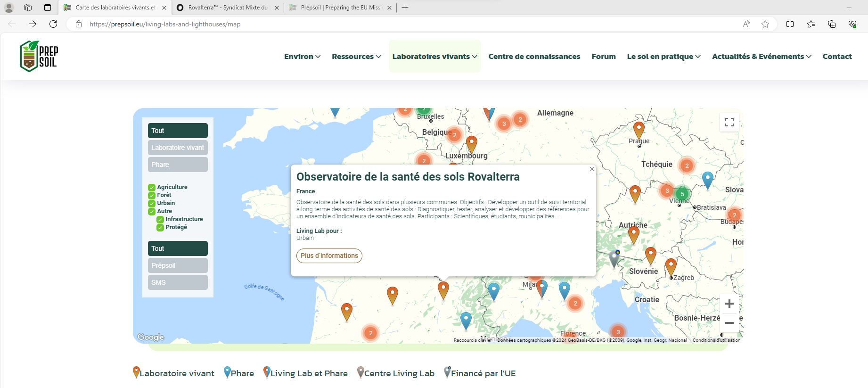This screenshot has width=868, height=388.
Task: Select the Prépsoil filter button
Action: (x=178, y=265)
